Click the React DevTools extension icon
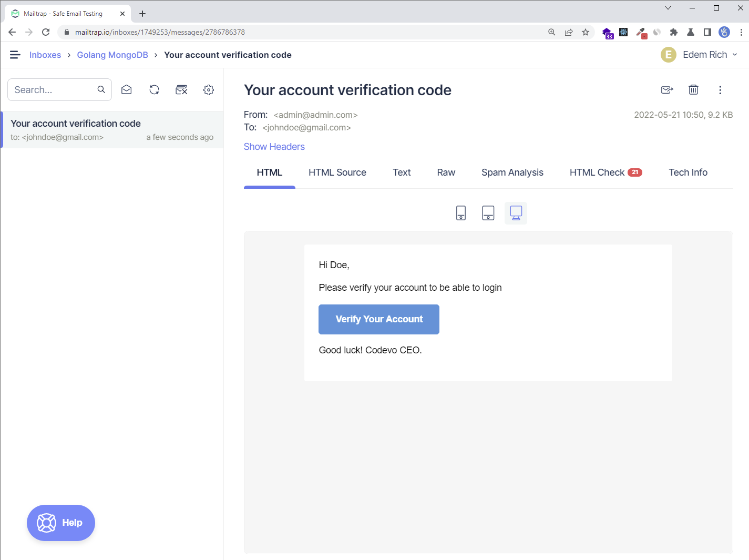749x560 pixels. coord(623,32)
